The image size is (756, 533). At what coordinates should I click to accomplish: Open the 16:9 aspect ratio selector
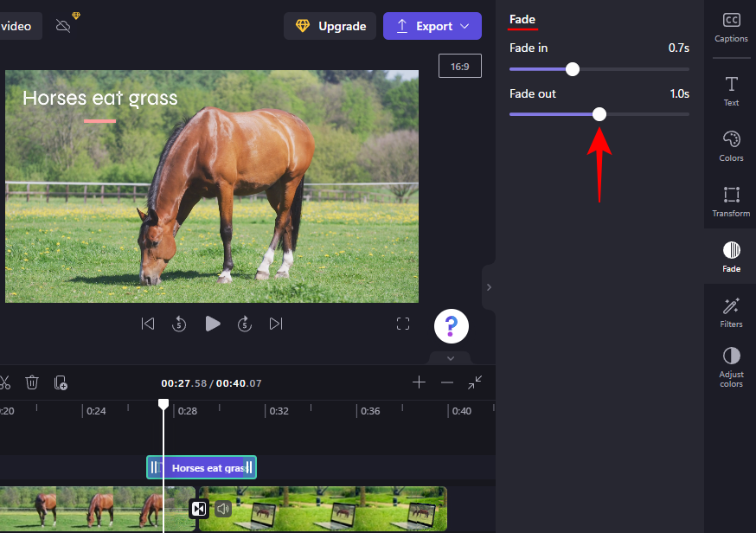(x=459, y=65)
